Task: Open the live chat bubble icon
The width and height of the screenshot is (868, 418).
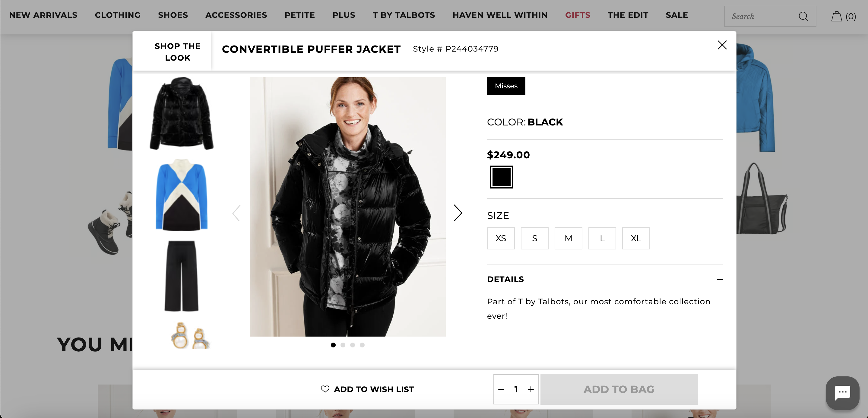Action: coord(842,393)
